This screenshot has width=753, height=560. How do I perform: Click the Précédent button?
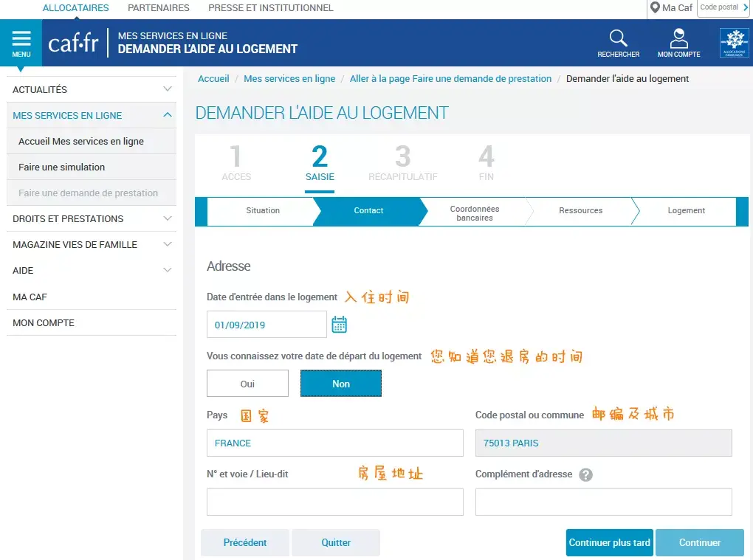click(x=245, y=543)
